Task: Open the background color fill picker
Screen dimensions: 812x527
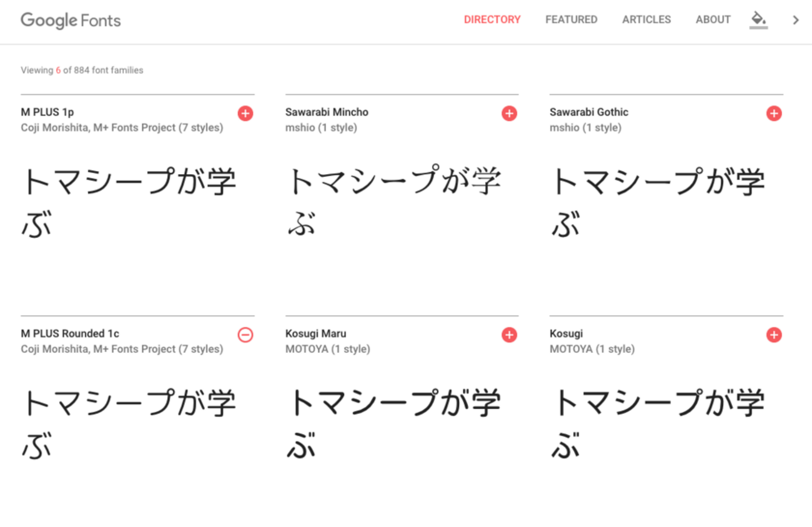Action: point(758,19)
